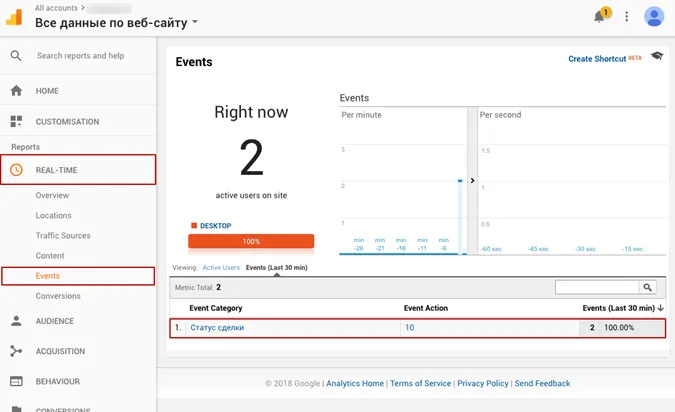Viewport: 675px width, 412px height.
Task: Open the user account avatar
Action: tap(653, 16)
